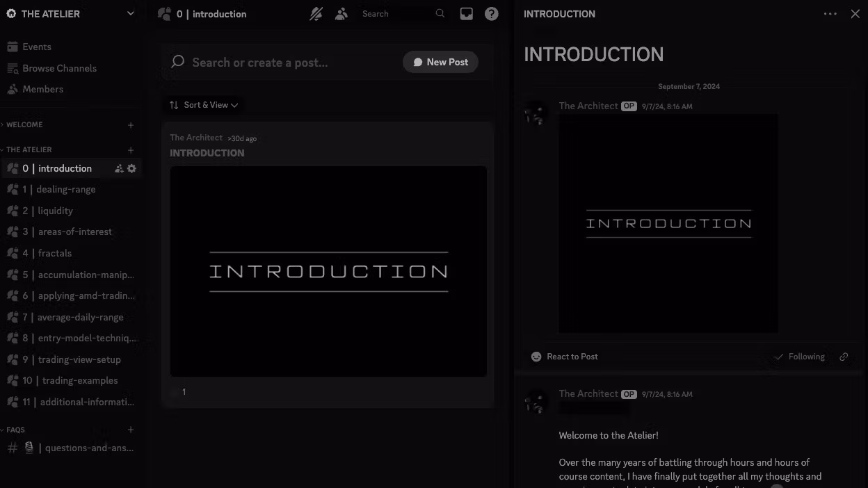868x488 pixels.
Task: Go to Browse Channels
Action: pyautogui.click(x=59, y=68)
